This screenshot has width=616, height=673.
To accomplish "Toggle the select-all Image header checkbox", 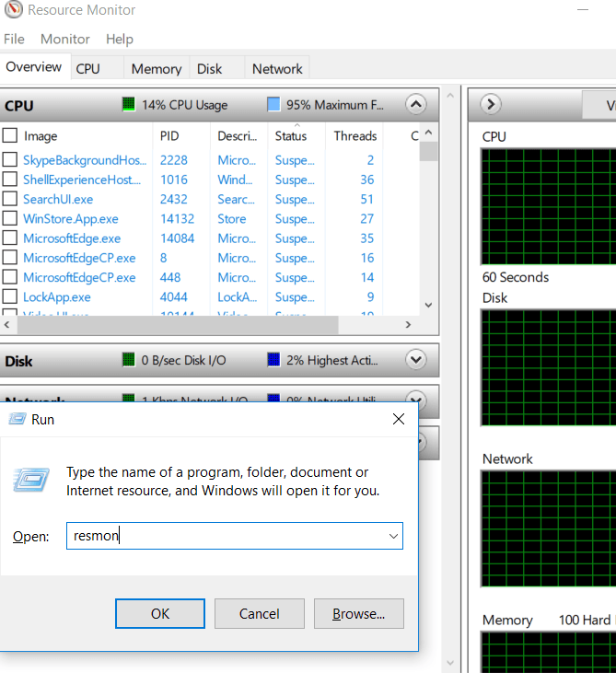I will [10, 136].
